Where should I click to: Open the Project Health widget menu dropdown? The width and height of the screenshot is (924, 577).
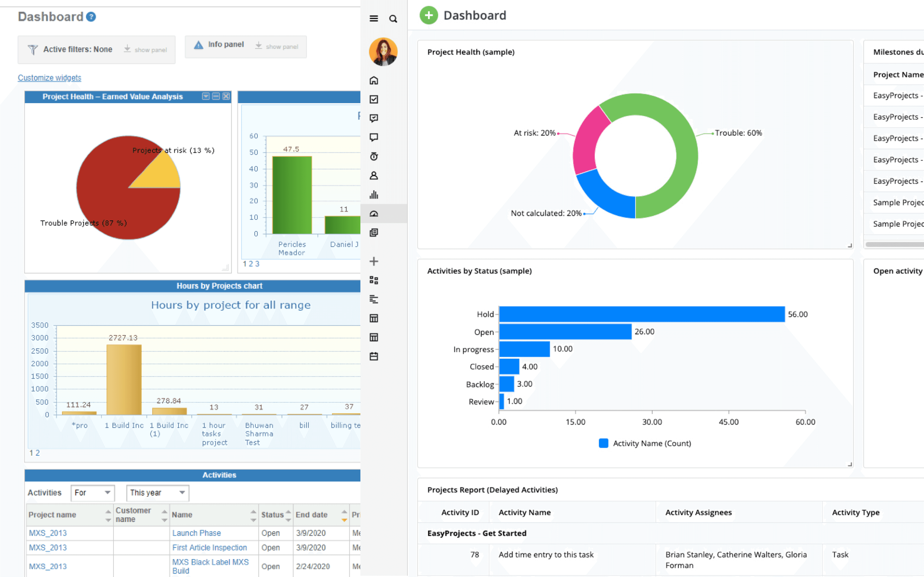click(x=206, y=96)
